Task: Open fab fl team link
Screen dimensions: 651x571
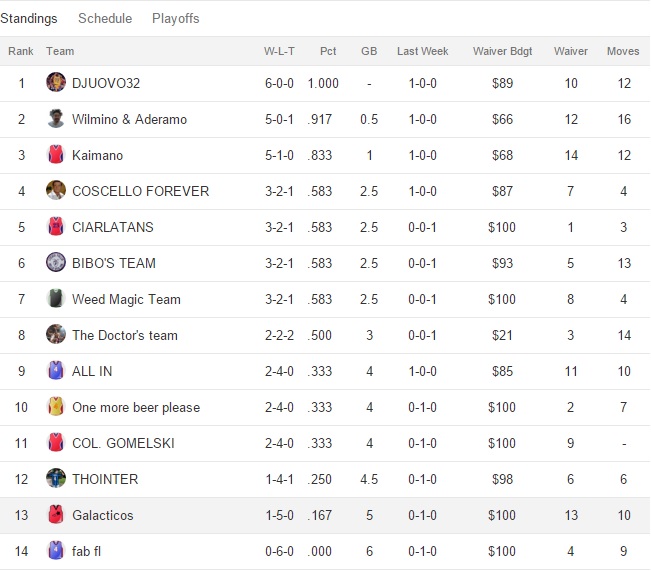Action: click(88, 551)
